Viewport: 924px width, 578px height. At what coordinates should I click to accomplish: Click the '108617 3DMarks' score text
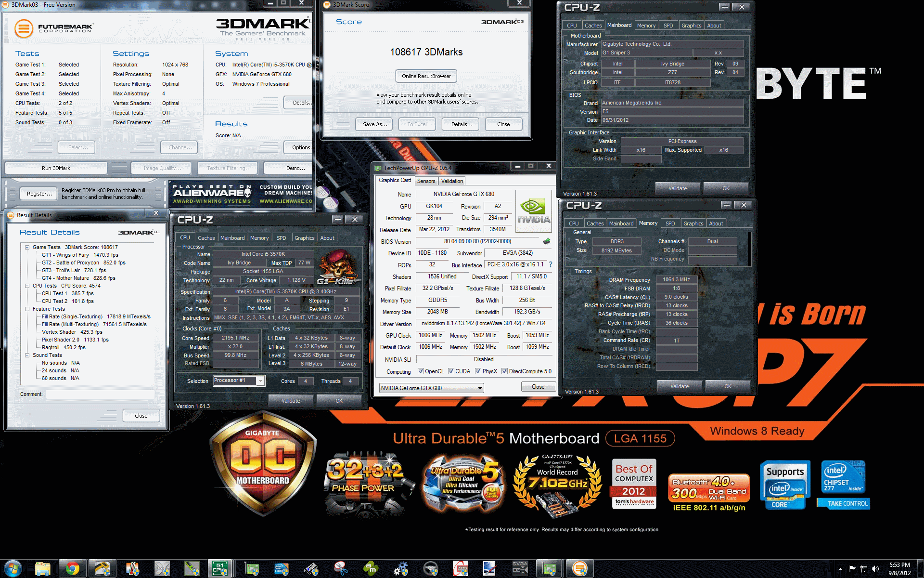click(426, 52)
